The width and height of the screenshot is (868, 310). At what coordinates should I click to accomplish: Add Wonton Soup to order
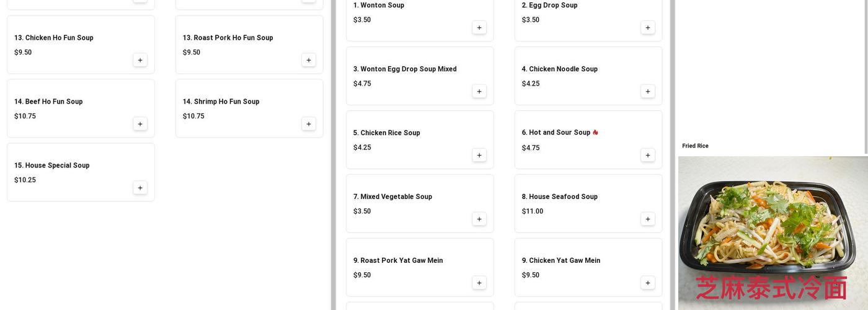[479, 28]
